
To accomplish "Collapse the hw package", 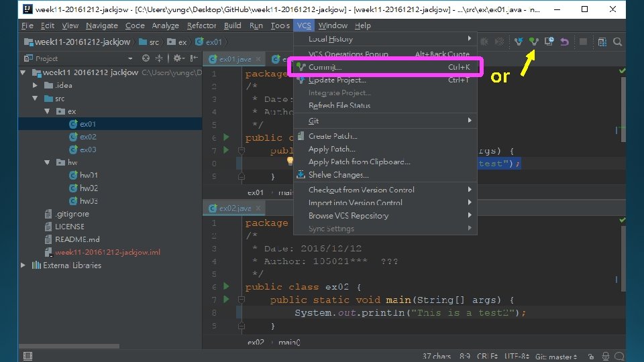I will tap(47, 162).
